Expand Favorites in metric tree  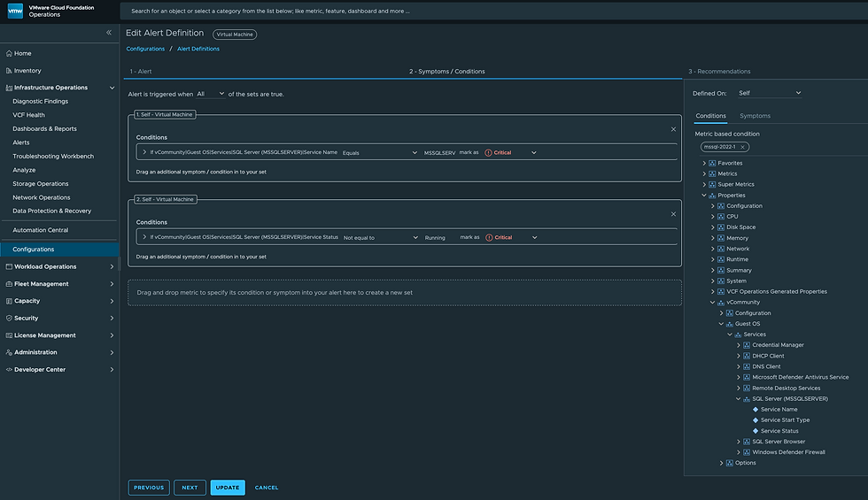(x=704, y=163)
